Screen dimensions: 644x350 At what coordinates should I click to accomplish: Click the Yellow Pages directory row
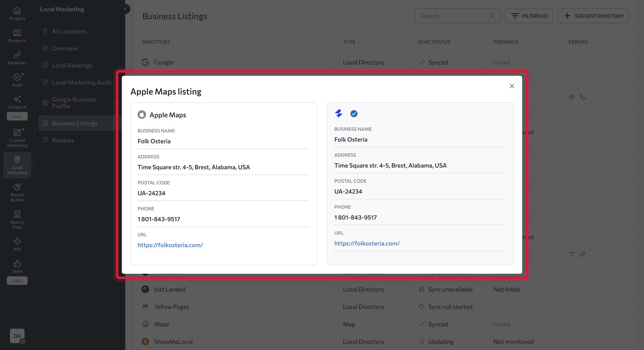pyautogui.click(x=384, y=307)
